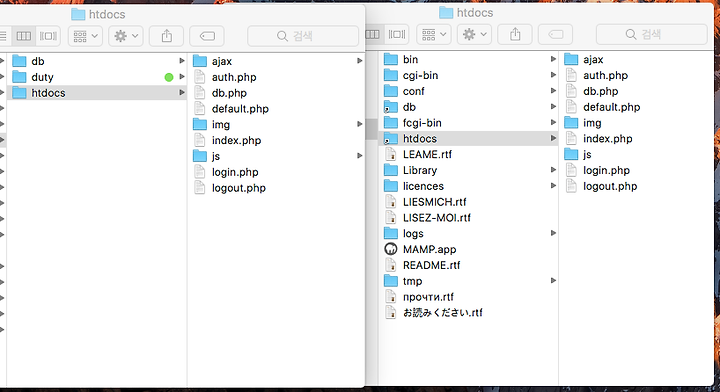Select db folder in left window

point(96,61)
